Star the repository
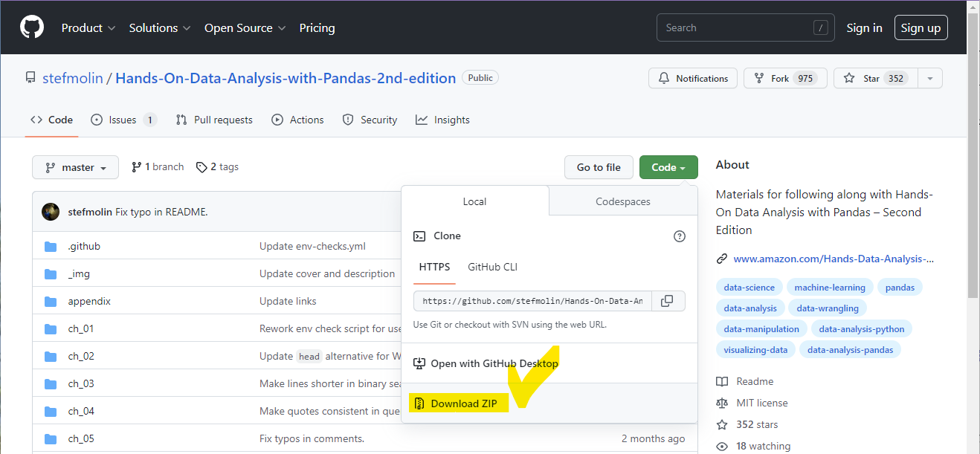 876,78
